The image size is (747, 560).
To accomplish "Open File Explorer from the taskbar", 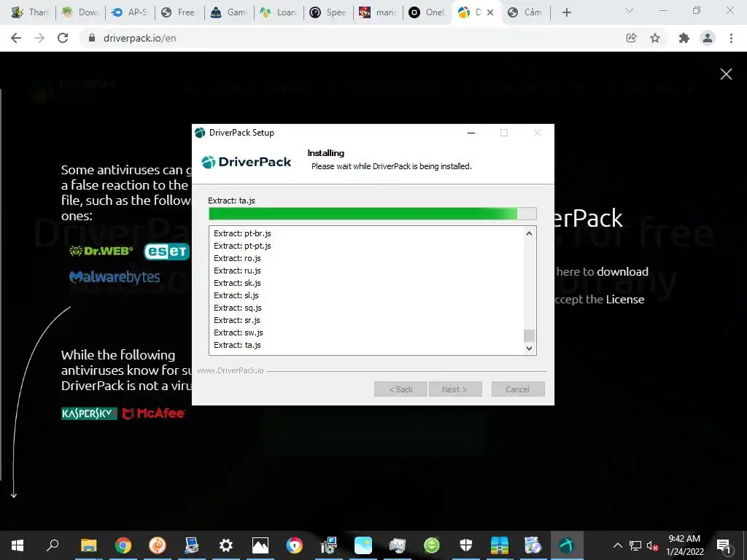I will tap(88, 545).
